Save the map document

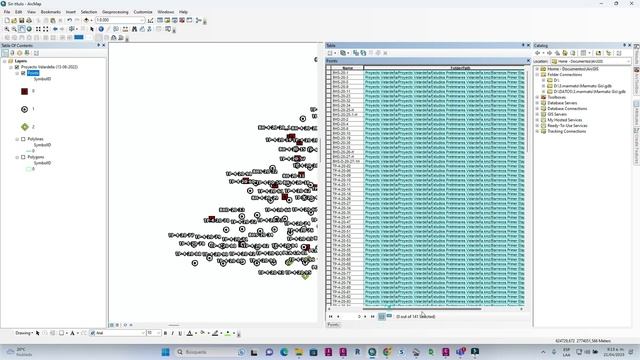point(22,20)
